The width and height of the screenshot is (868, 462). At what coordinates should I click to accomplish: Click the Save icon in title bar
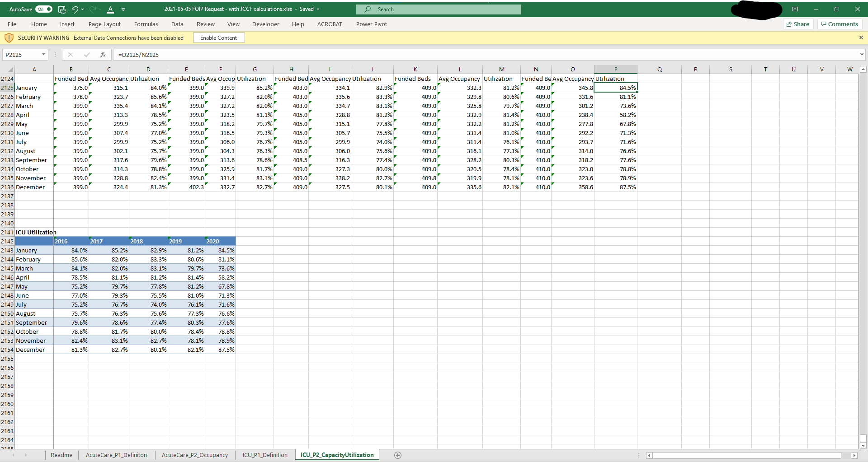(62, 9)
